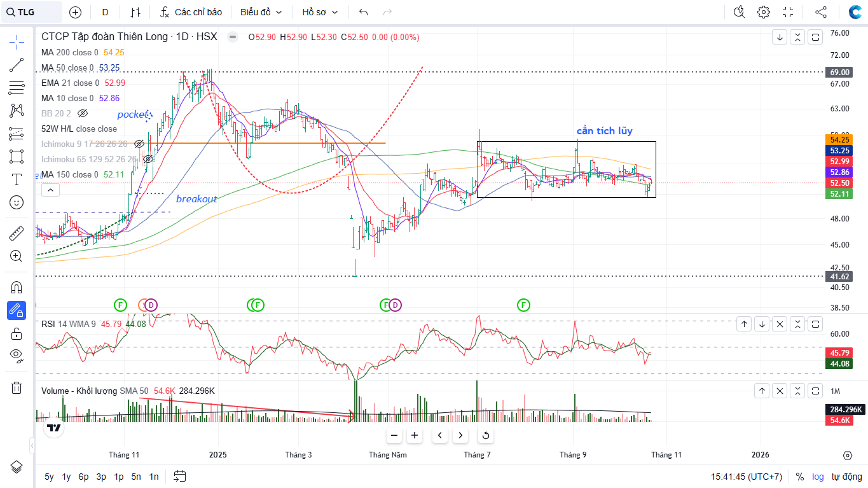Expand the Hồ sơ dropdown
868x488 pixels.
click(x=320, y=12)
